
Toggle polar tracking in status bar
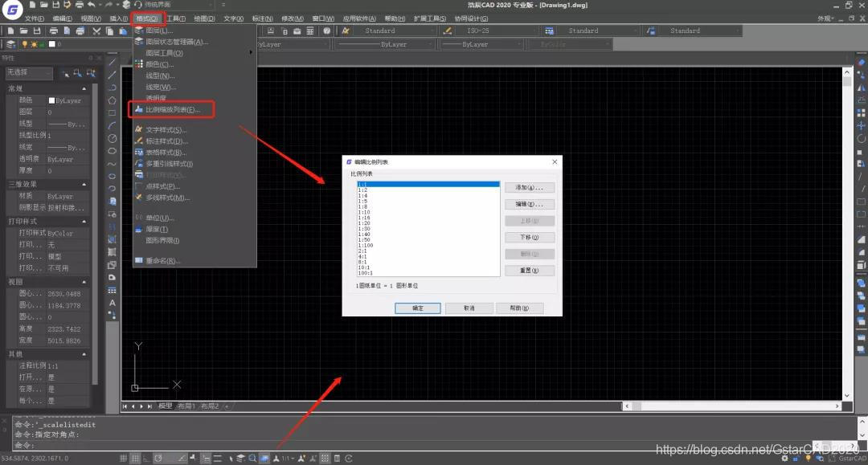coord(158,459)
